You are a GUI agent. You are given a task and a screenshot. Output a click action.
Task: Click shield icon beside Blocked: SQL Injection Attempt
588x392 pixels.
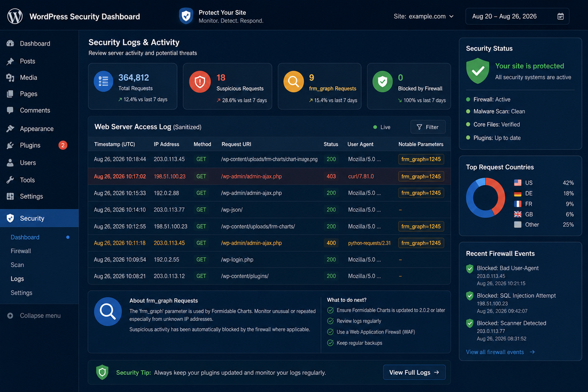tap(470, 296)
